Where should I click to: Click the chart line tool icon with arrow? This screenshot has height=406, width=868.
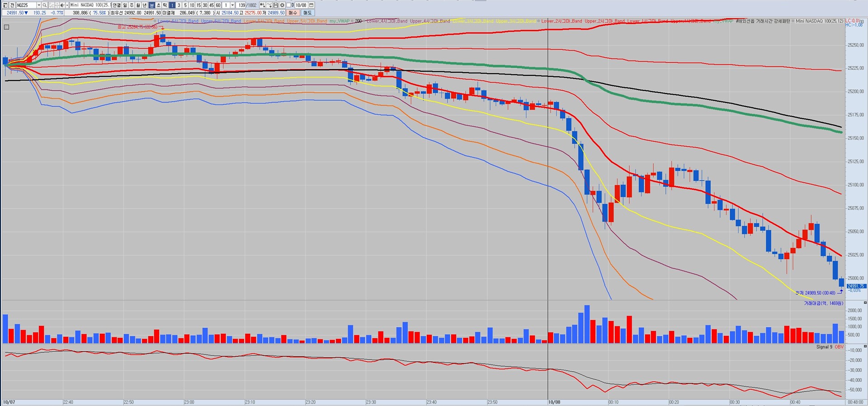point(269,5)
